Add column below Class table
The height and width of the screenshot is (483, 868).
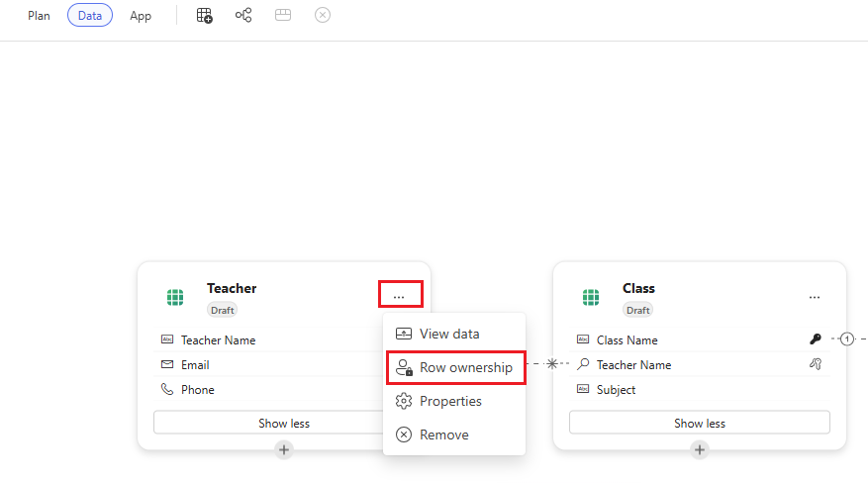point(699,449)
